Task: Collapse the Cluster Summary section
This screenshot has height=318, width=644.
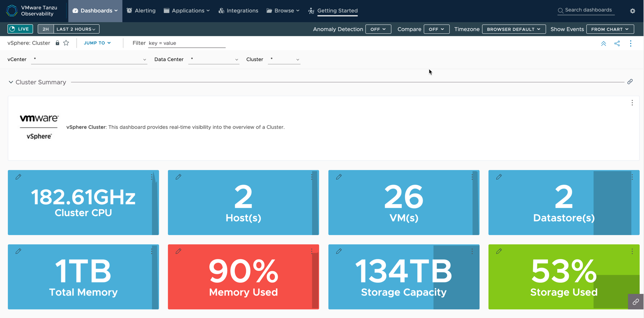Action: click(x=11, y=82)
